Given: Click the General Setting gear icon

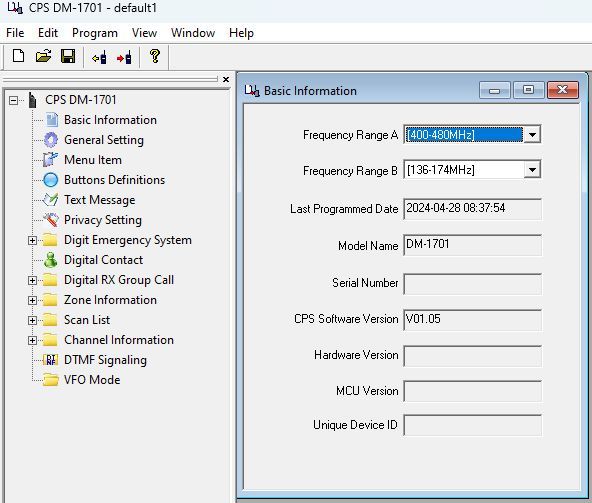Looking at the screenshot, I should [51, 140].
